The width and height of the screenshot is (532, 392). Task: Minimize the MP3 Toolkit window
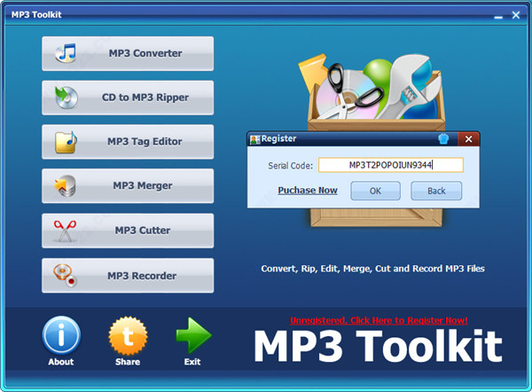tap(498, 16)
